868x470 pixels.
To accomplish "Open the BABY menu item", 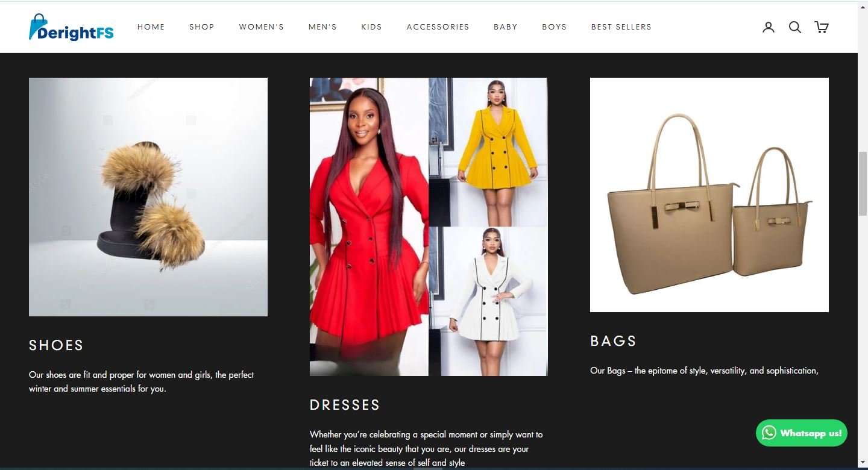I will tap(506, 27).
